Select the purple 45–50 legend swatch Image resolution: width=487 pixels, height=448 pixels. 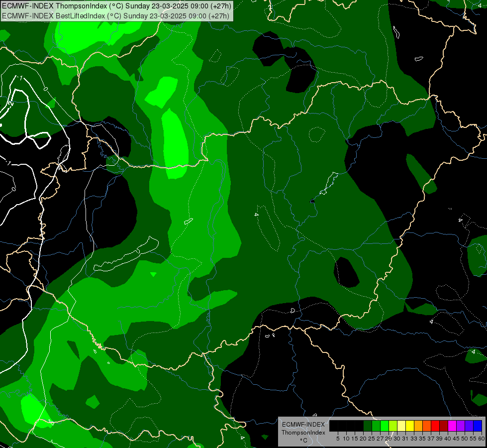pyautogui.click(x=461, y=426)
